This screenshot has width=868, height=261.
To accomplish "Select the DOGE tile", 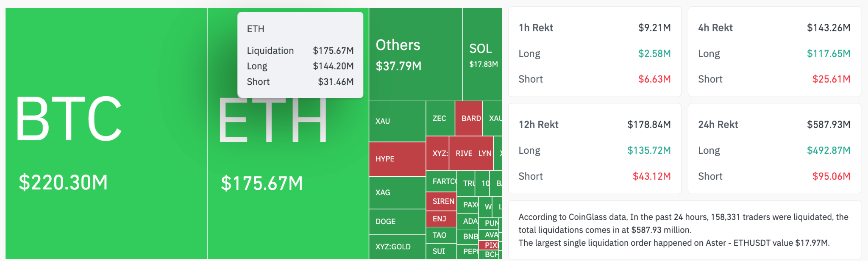I will pos(397,222).
